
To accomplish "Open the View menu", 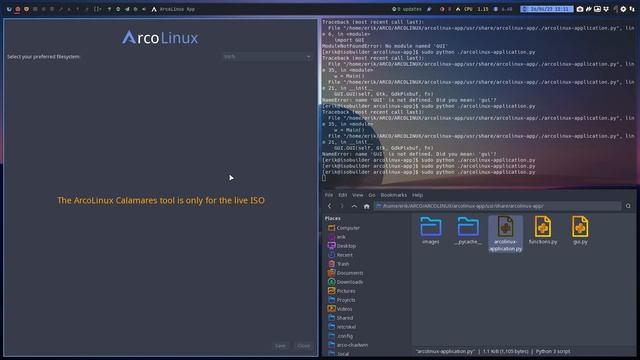I will [358, 195].
